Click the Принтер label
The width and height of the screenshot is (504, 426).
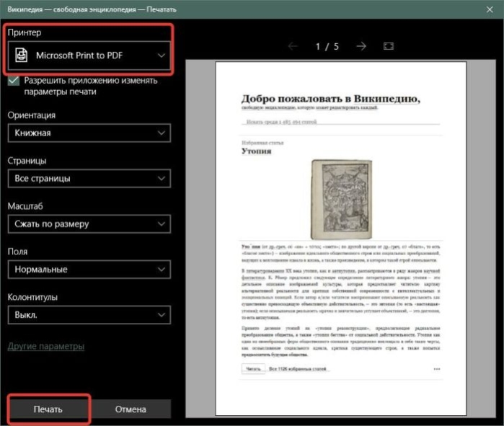[25, 32]
